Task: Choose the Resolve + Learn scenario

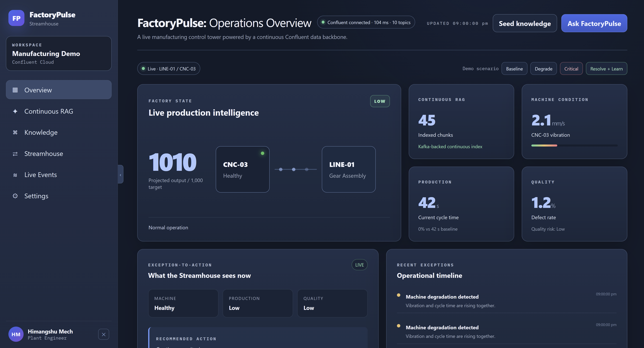Action: (606, 69)
